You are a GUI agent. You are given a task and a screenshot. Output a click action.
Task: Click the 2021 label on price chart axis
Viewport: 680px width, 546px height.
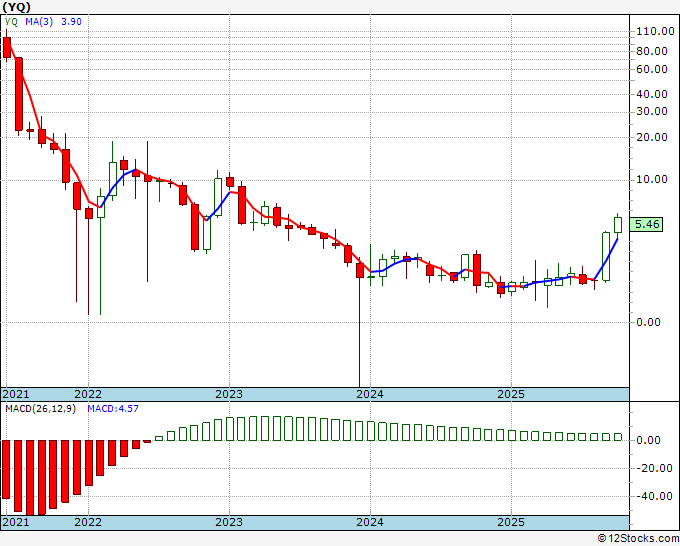click(16, 394)
